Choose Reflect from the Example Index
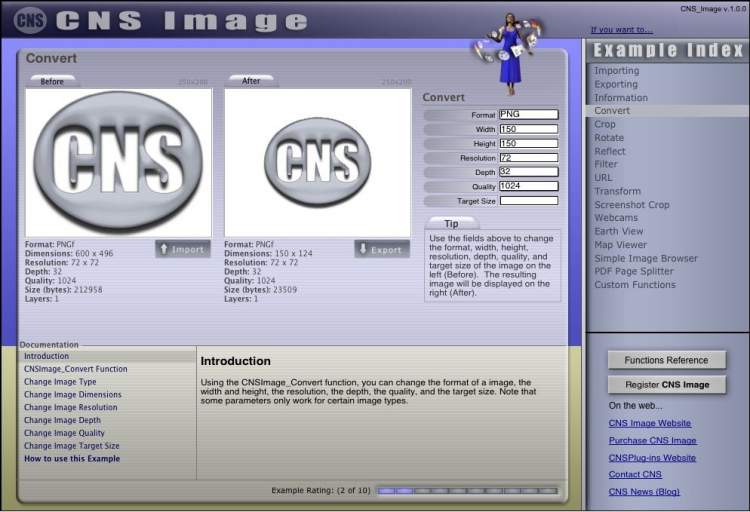750x512 pixels. [610, 151]
